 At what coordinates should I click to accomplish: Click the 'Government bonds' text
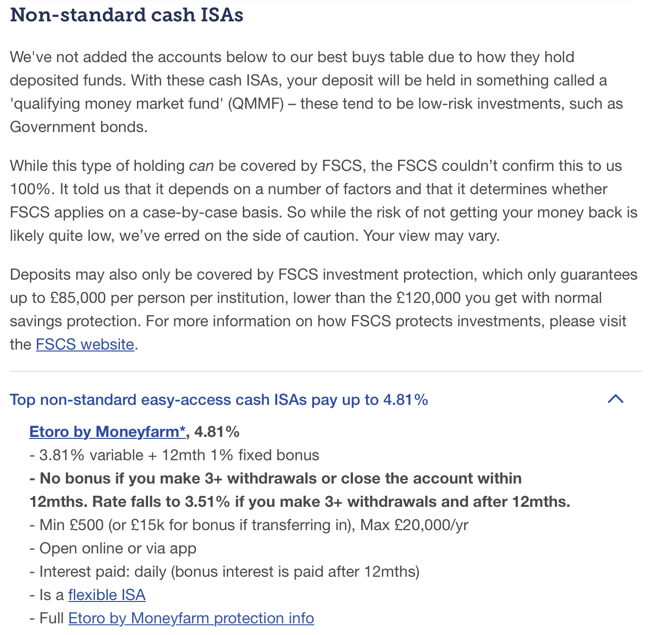(77, 127)
